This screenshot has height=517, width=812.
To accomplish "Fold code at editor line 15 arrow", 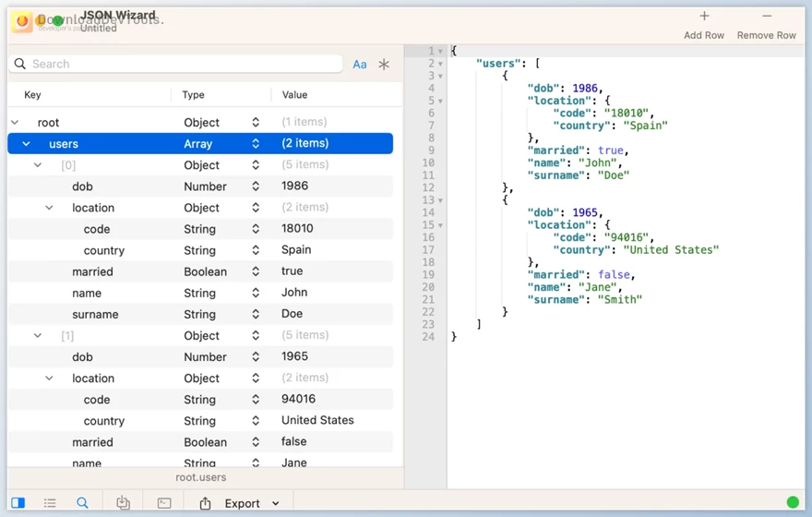I will pyautogui.click(x=440, y=225).
